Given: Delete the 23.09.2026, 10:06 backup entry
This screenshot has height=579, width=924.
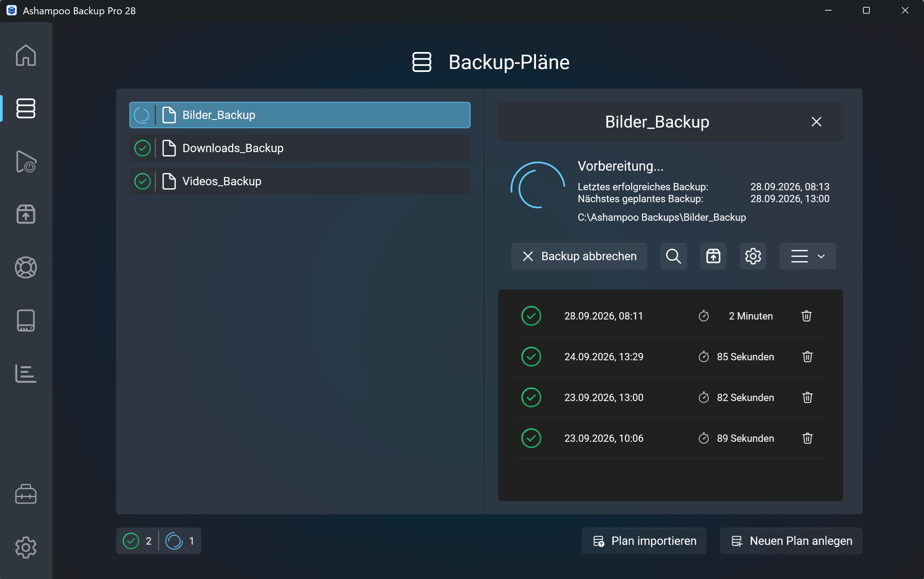Looking at the screenshot, I should click(x=807, y=438).
